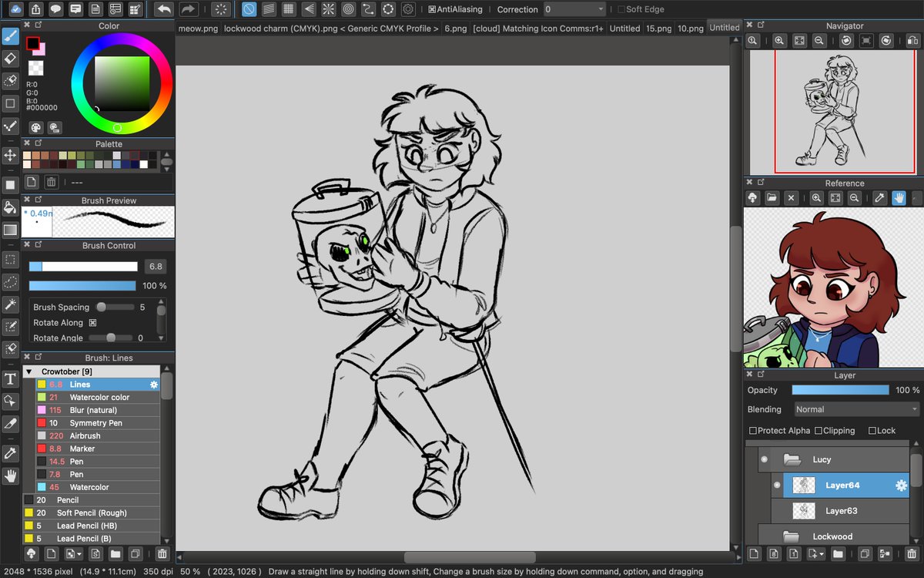The image size is (924, 578).
Task: Hide Layer64 visibility dot
Action: tap(777, 486)
